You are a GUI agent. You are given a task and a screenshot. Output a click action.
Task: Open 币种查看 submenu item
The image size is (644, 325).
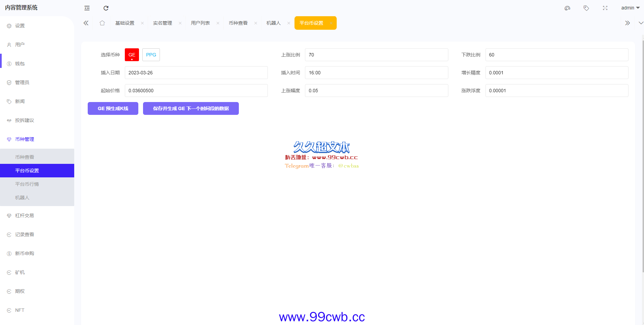click(x=37, y=157)
